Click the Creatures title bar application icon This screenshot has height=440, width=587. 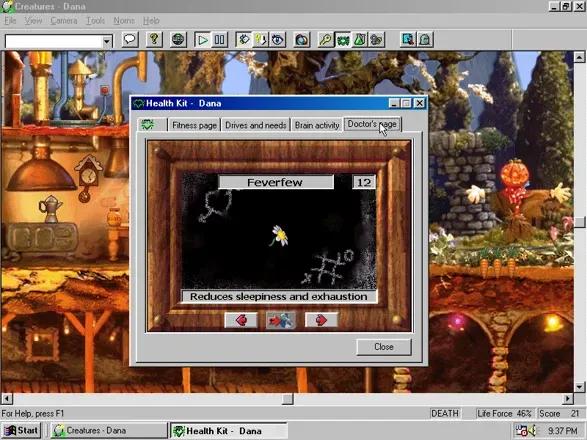click(7, 6)
